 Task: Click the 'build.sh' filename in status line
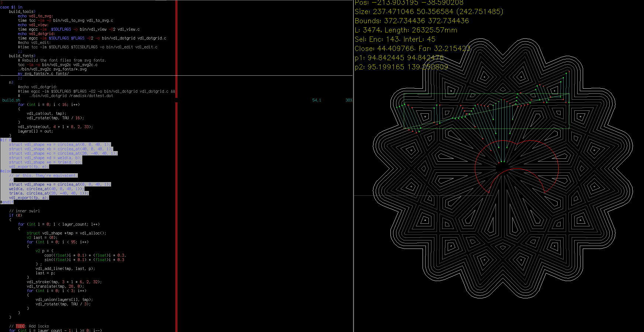11,100
